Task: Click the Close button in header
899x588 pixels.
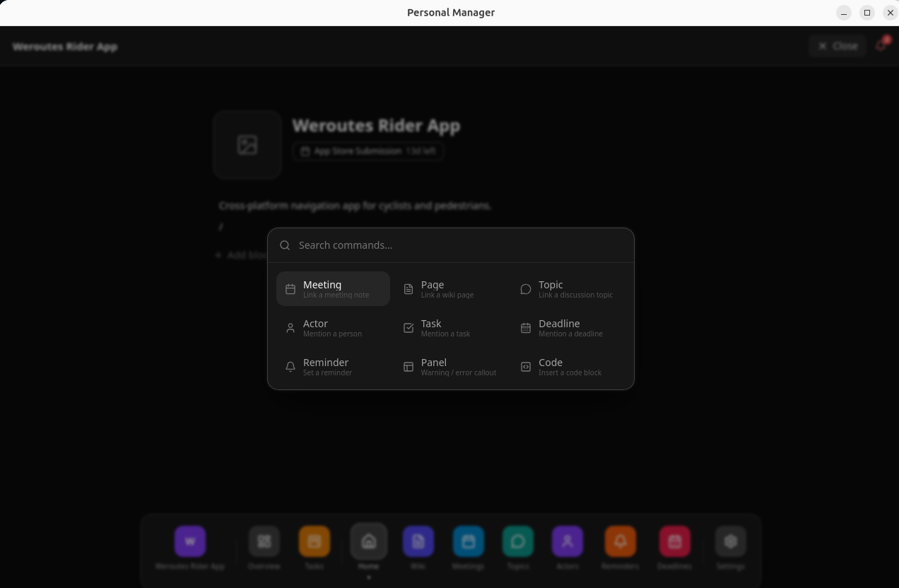Action: point(838,46)
